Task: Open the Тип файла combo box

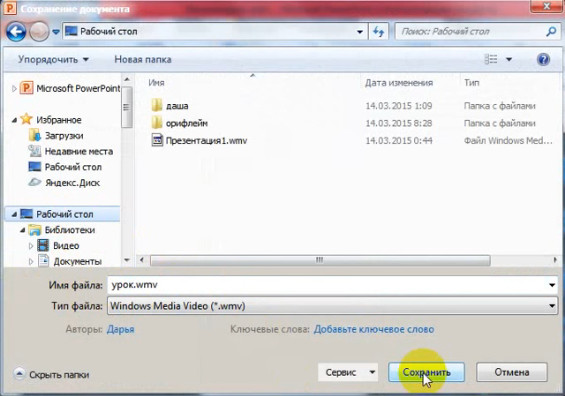Action: pyautogui.click(x=332, y=306)
